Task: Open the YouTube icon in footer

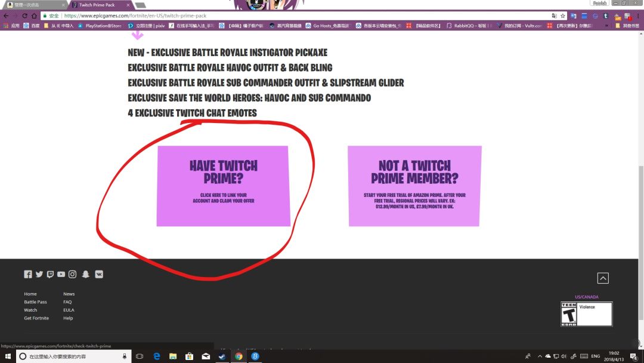Action: click(61, 274)
